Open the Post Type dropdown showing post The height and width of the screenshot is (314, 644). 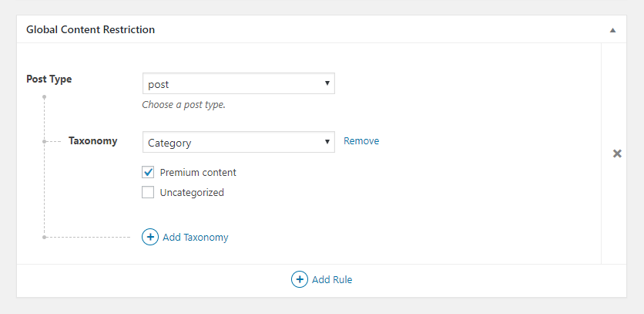coord(239,83)
